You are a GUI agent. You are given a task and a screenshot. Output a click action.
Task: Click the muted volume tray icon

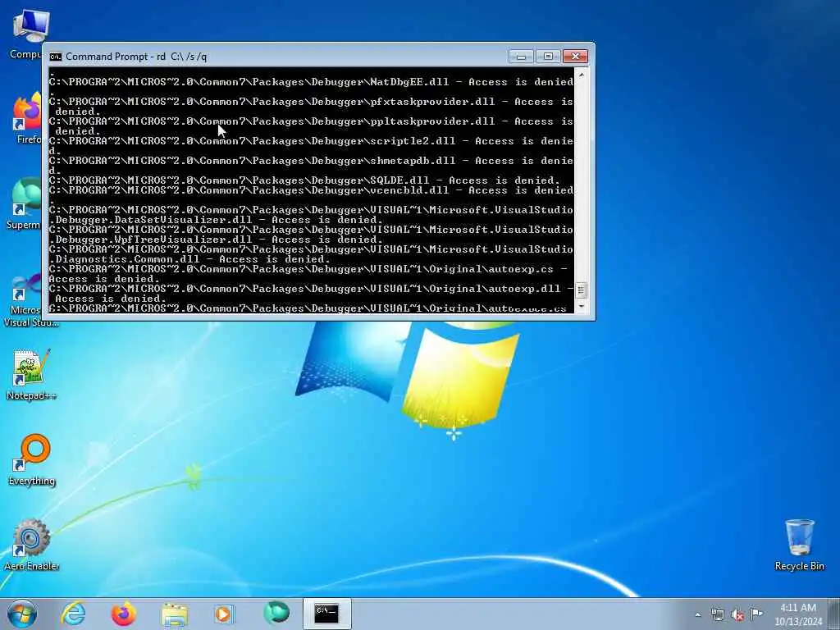[737, 614]
